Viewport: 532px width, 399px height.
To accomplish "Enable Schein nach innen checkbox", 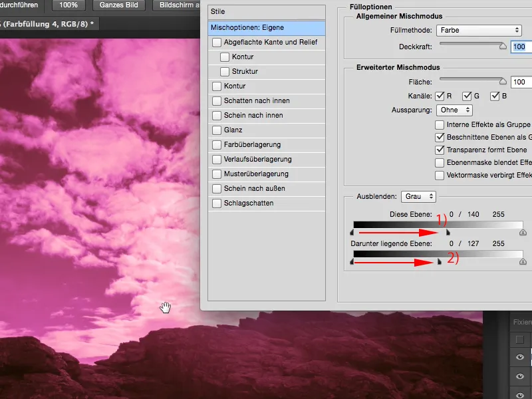I will point(217,115).
